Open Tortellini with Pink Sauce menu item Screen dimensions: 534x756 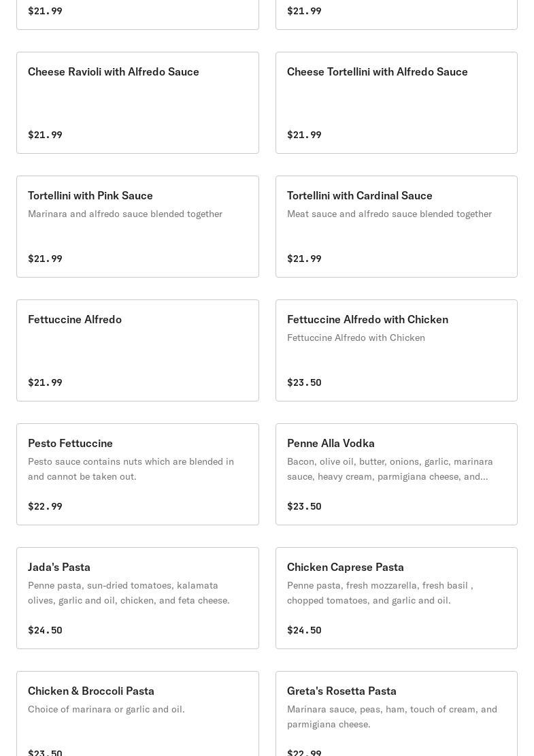click(137, 227)
